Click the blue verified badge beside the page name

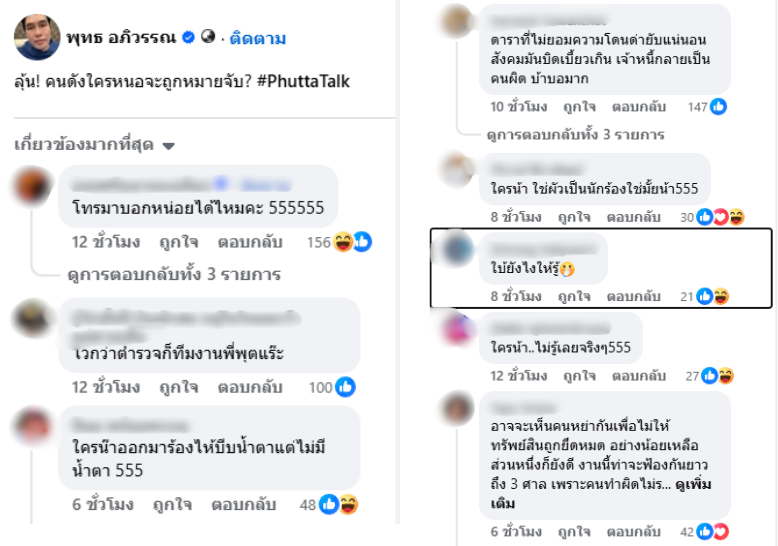point(189,37)
